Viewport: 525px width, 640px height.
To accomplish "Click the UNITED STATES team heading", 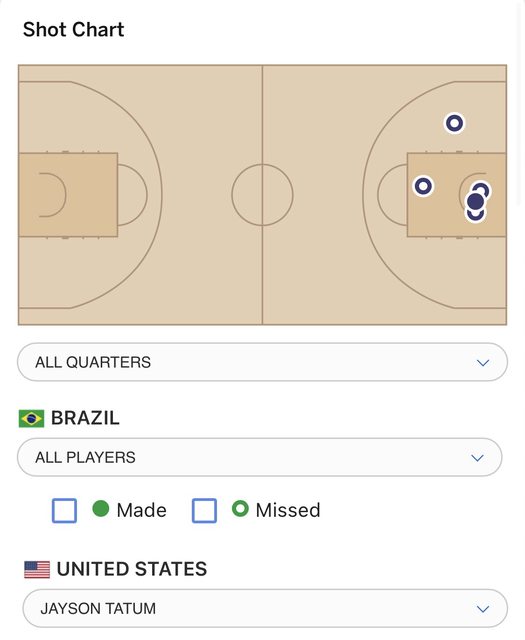I will point(132,569).
